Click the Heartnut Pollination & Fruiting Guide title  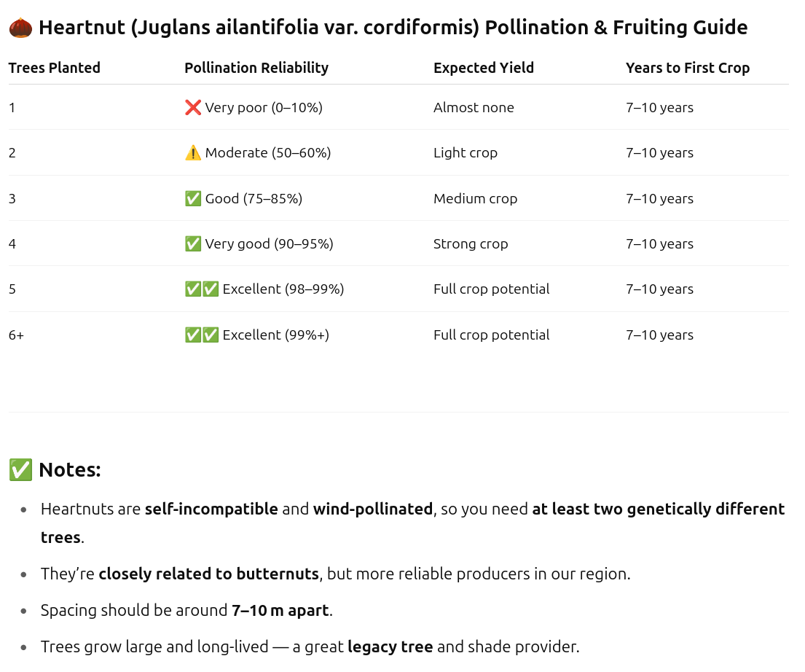click(393, 28)
